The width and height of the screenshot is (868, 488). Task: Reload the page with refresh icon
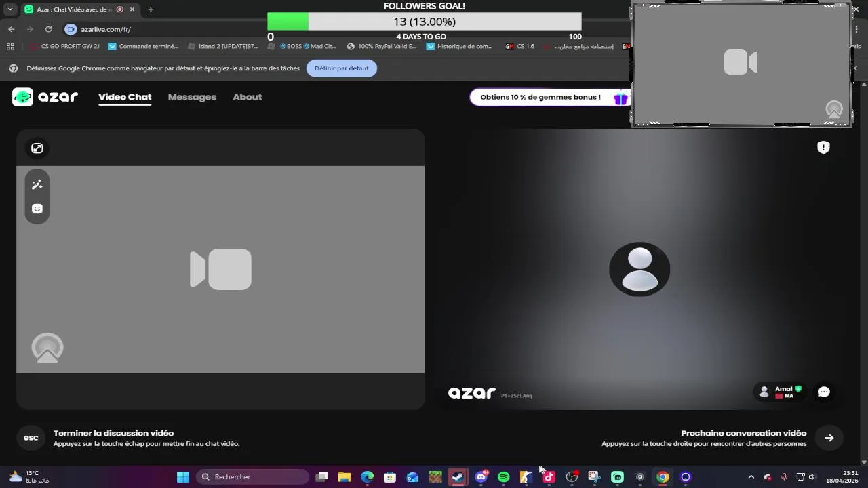[48, 29]
